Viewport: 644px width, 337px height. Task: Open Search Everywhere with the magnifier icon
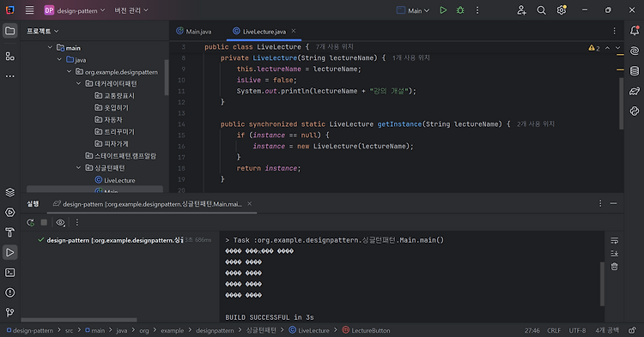coord(541,10)
